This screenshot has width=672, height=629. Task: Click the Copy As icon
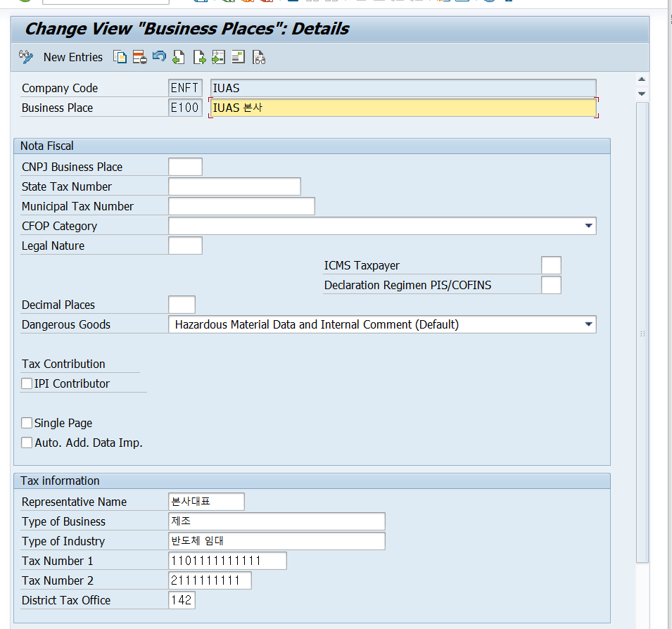click(x=120, y=57)
